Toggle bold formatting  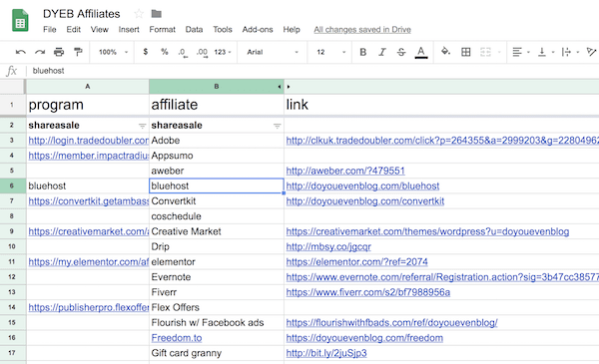pos(363,52)
